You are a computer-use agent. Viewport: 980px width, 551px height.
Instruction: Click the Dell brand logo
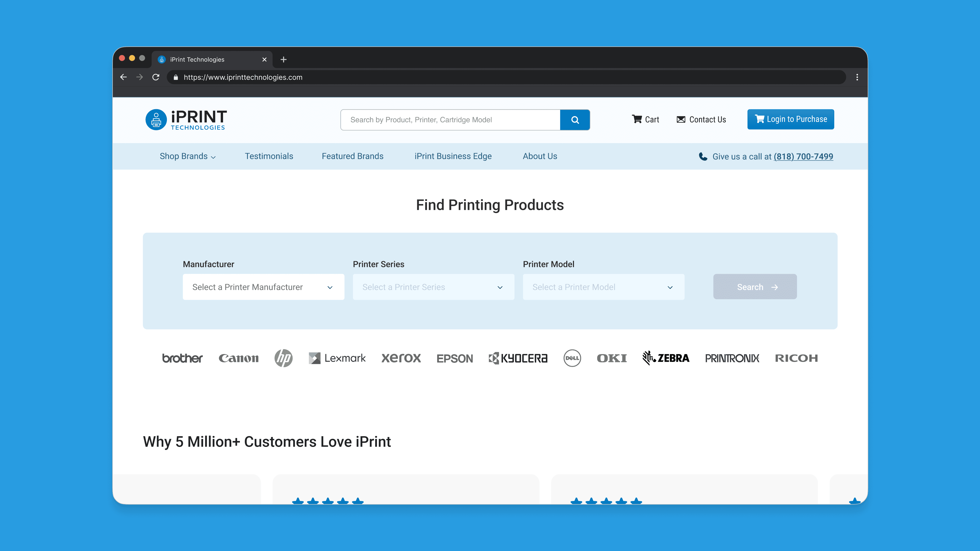click(x=572, y=358)
